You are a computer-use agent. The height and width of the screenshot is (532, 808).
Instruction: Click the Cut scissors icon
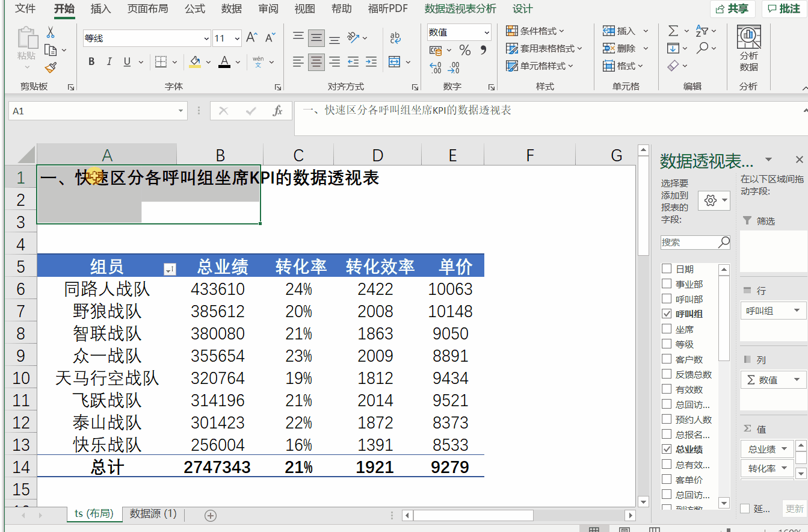(51, 32)
